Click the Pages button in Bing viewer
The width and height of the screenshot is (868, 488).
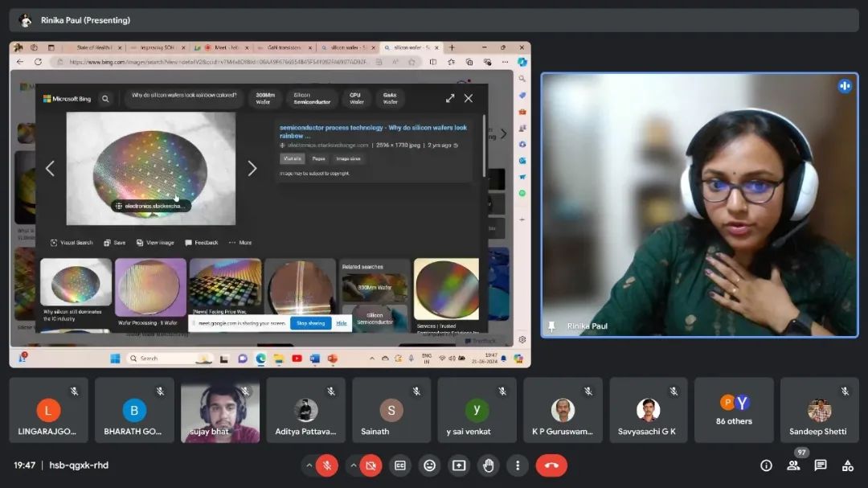[x=319, y=158]
